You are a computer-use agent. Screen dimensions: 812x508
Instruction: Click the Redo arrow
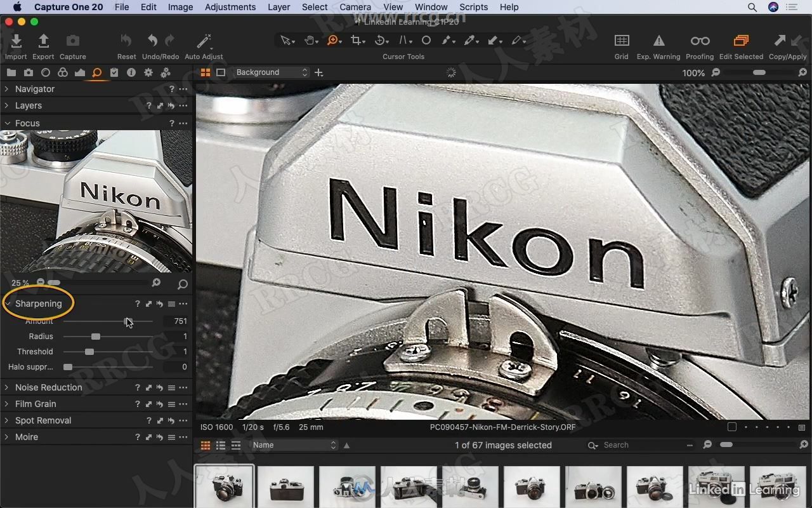(x=169, y=41)
